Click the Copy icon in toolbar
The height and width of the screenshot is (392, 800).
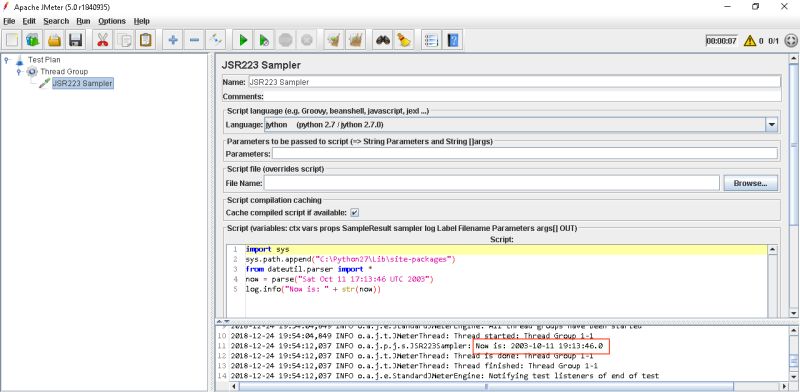(x=124, y=40)
